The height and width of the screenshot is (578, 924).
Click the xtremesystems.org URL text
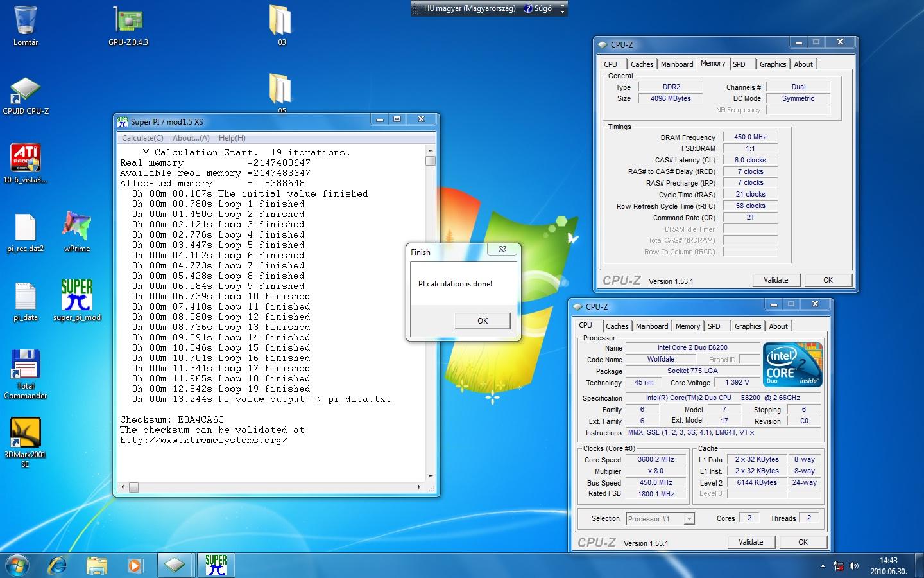tap(203, 440)
